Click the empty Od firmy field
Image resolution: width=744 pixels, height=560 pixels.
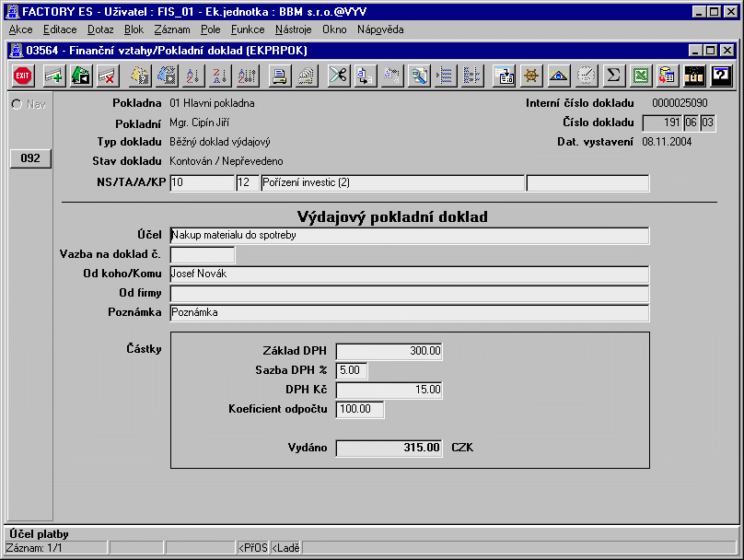410,294
